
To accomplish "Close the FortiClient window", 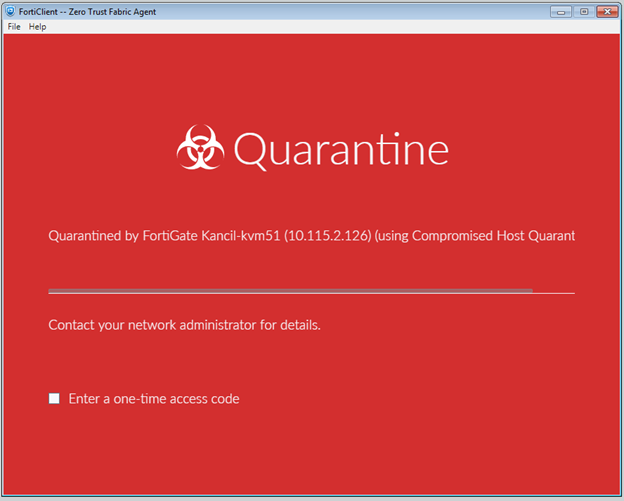I will [607, 12].
